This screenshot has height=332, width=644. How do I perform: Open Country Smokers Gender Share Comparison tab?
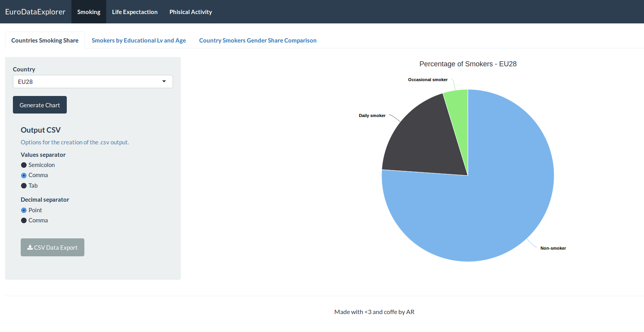(258, 40)
